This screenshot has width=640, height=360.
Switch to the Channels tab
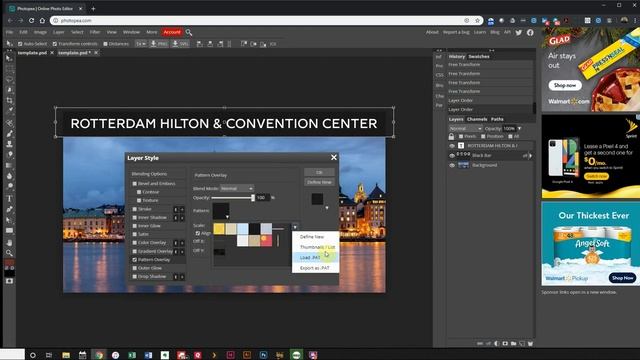pos(477,119)
